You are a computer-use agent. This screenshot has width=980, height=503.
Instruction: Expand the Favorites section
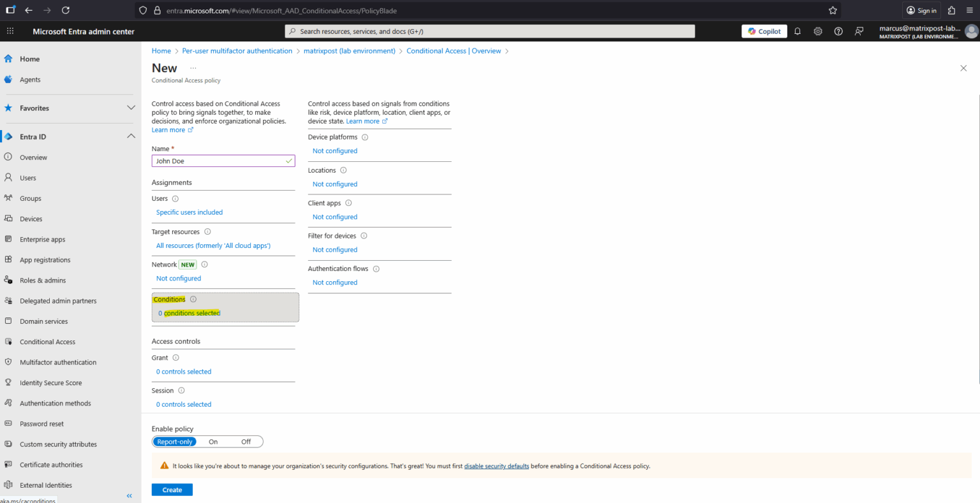[131, 108]
